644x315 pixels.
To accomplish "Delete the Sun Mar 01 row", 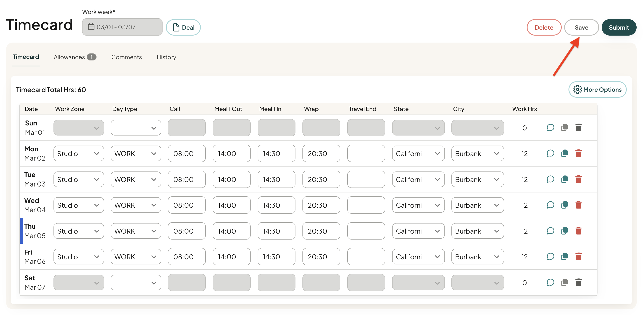I will click(578, 128).
